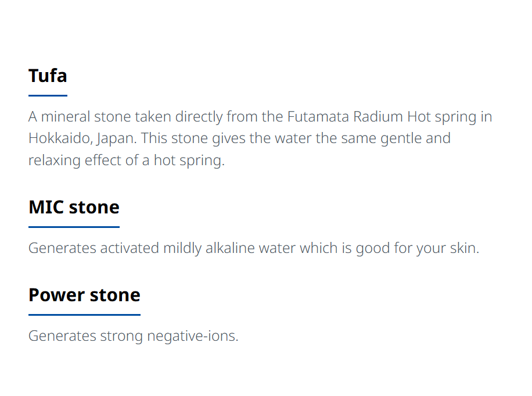Click the MIC stone heading

pos(74,207)
